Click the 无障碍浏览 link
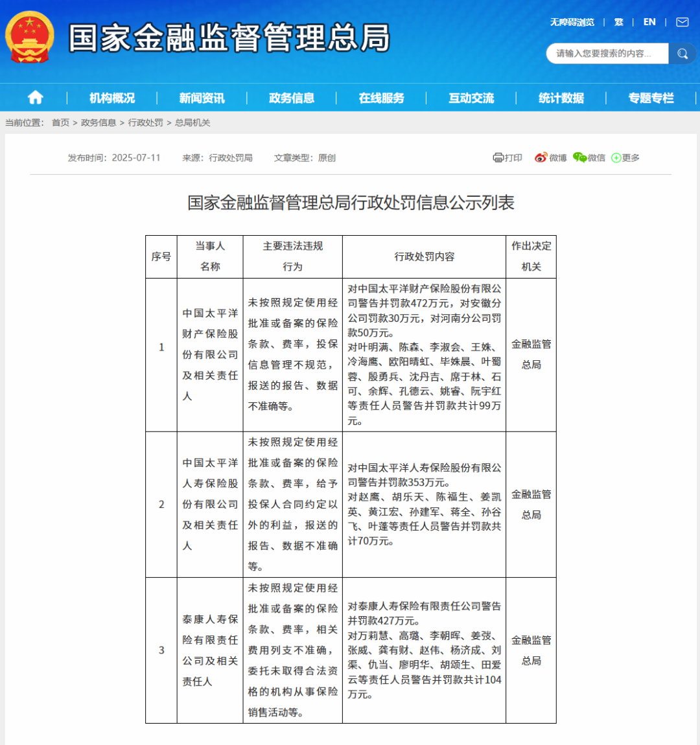Viewport: 700px width, 745px height. (x=572, y=22)
